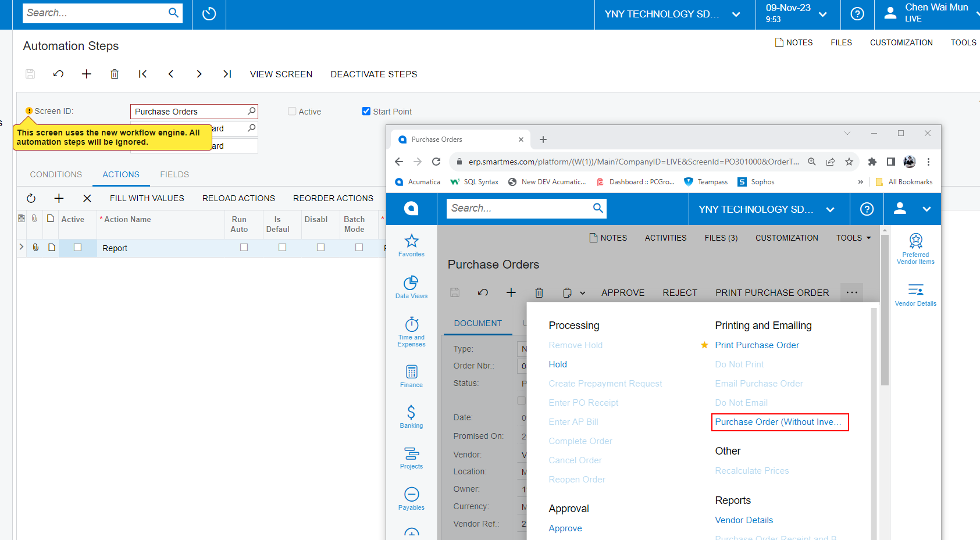Choose Print Purchase Order menu entry
The width and height of the screenshot is (980, 540).
757,345
